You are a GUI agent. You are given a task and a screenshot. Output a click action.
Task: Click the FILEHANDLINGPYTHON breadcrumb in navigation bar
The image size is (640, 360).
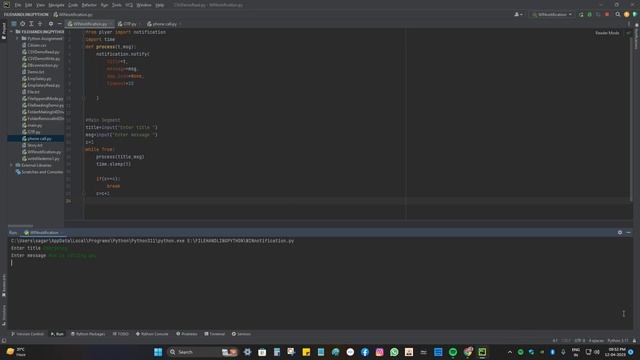(x=26, y=14)
